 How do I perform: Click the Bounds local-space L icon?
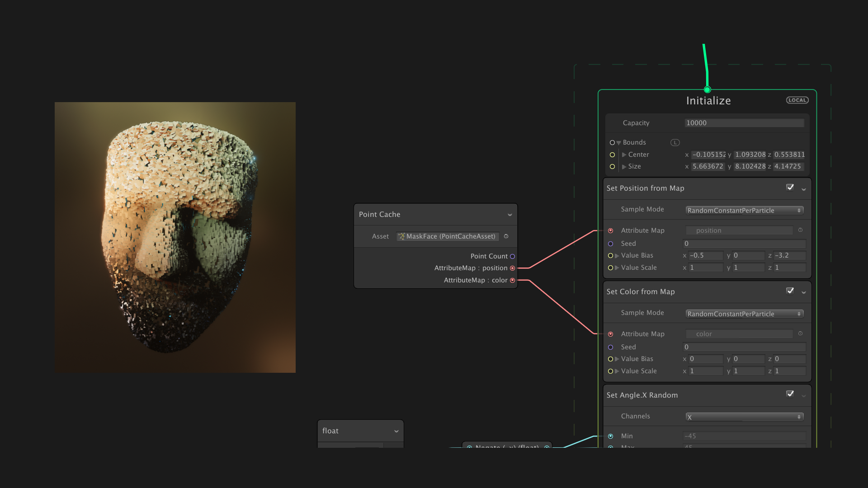675,143
